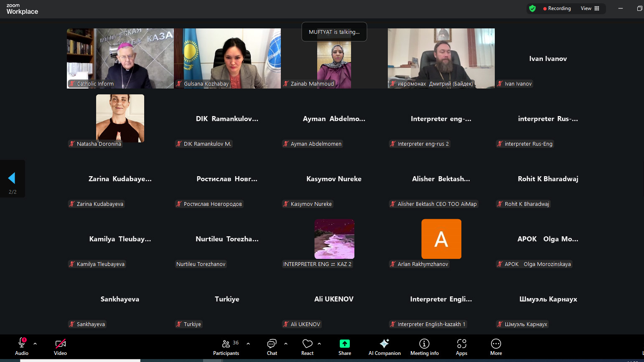Select Gulsana Kozhabay's video tile
Image resolution: width=644 pixels, height=362 pixels.
tap(227, 58)
